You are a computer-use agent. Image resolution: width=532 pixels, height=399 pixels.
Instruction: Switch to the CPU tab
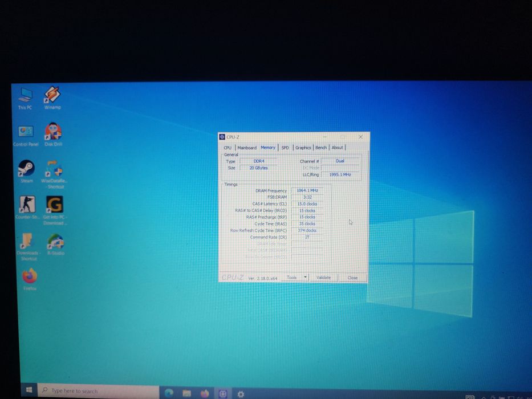click(x=228, y=148)
